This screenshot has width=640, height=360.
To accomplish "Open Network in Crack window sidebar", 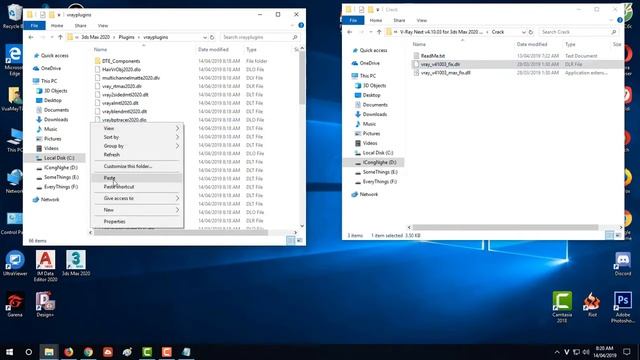I will coord(369,194).
